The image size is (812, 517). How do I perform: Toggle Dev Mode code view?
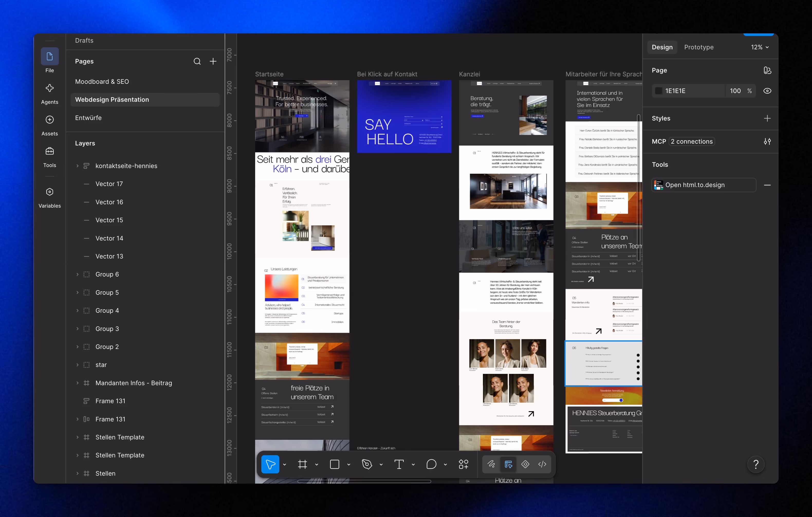[x=542, y=464]
